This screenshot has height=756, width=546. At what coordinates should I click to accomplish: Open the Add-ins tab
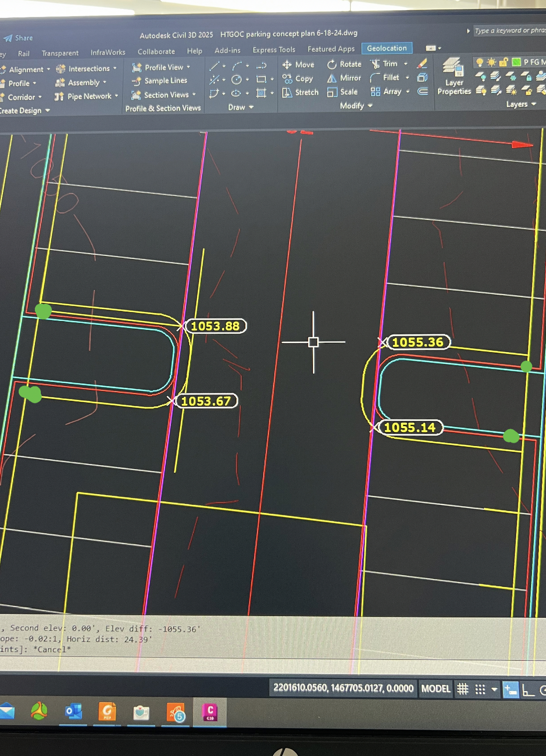tap(227, 51)
